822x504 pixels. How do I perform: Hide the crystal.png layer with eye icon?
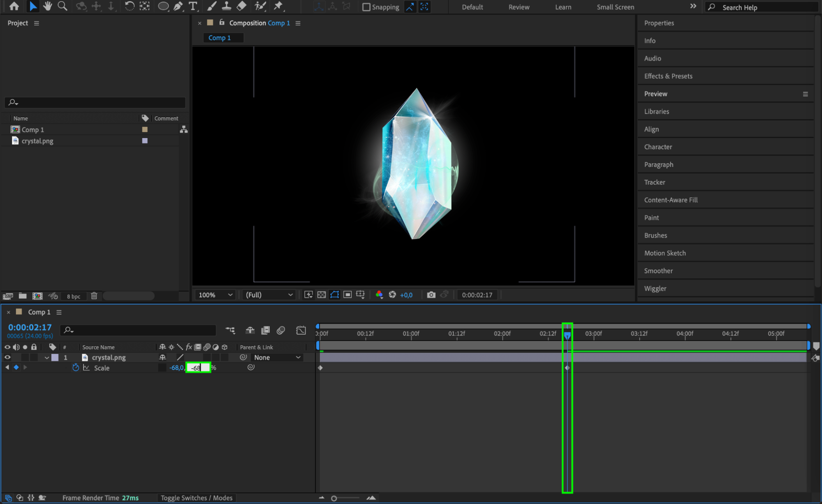coord(7,357)
